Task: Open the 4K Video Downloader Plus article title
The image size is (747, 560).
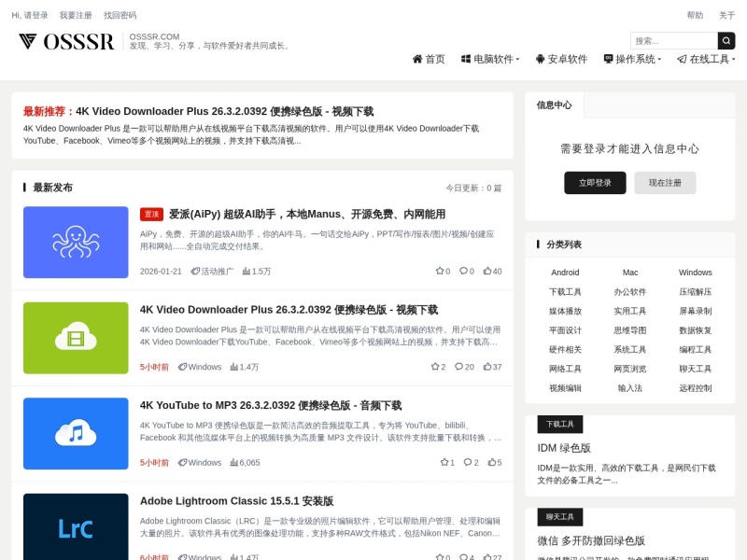Action: [x=289, y=310]
